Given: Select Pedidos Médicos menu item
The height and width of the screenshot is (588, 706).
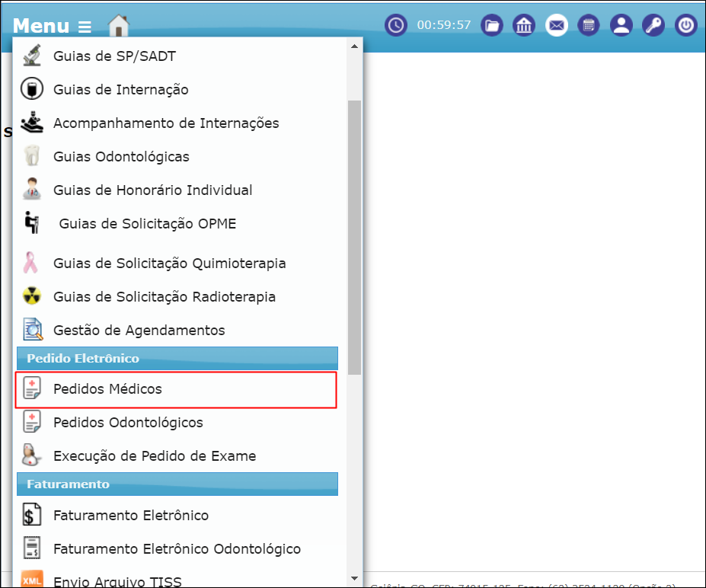Looking at the screenshot, I should [x=107, y=389].
